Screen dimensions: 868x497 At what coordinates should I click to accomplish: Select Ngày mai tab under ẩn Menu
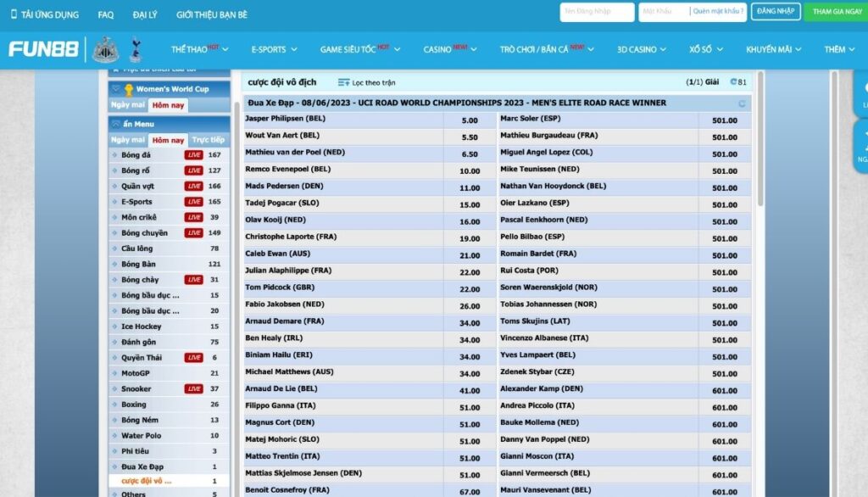(127, 140)
